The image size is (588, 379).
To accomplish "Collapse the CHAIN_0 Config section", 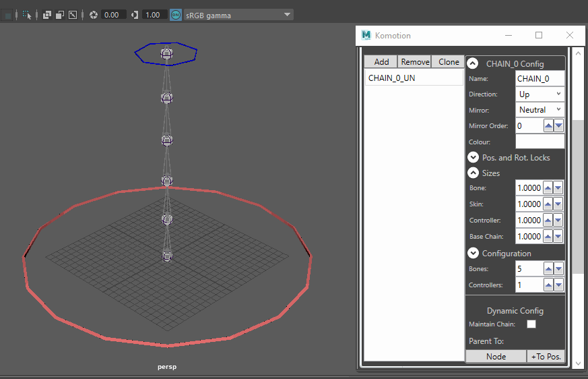I will coord(473,63).
